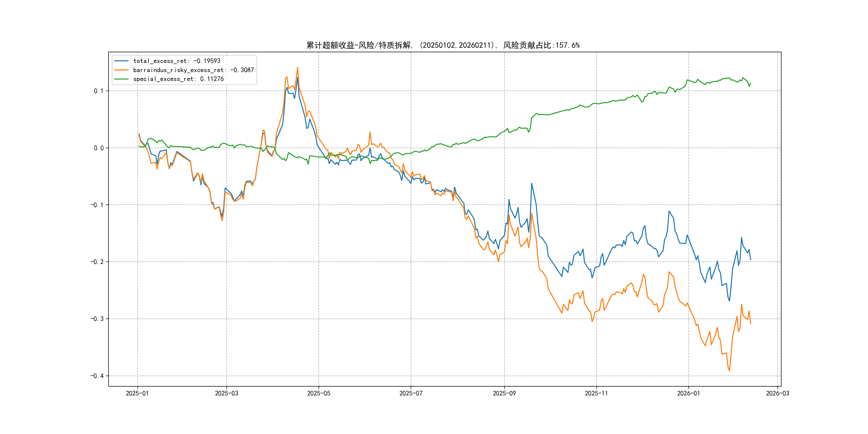Click the 2025-05 x-axis tick label
Image resolution: width=868 pixels, height=434 pixels.
(319, 393)
